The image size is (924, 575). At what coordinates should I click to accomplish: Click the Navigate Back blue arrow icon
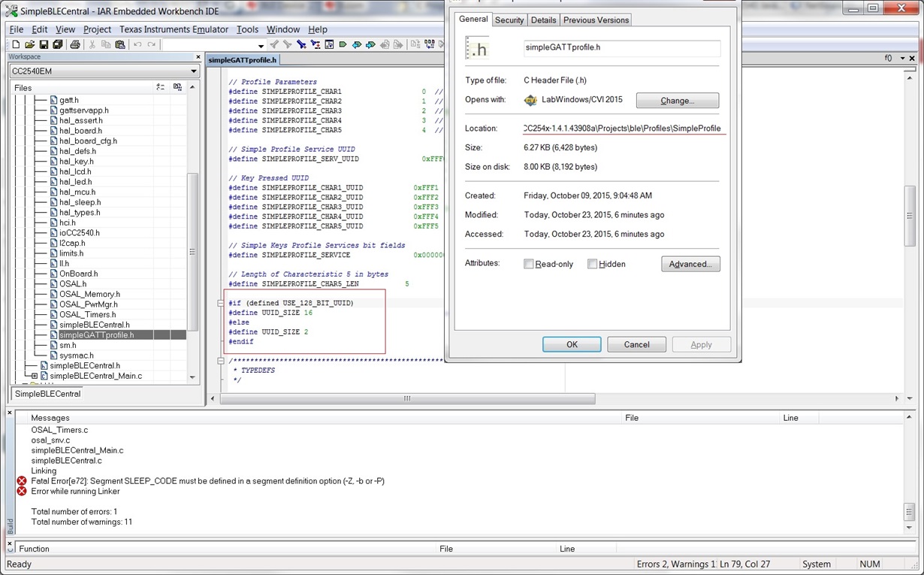pos(356,45)
